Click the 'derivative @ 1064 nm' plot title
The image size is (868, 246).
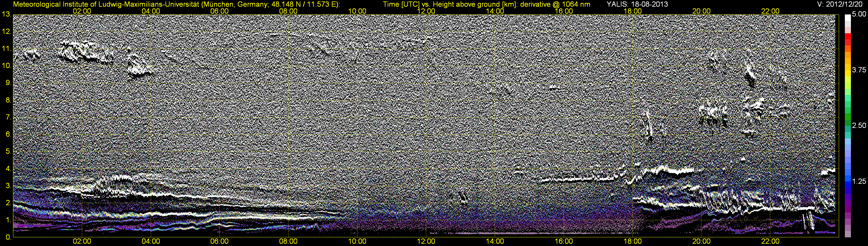[x=555, y=4]
